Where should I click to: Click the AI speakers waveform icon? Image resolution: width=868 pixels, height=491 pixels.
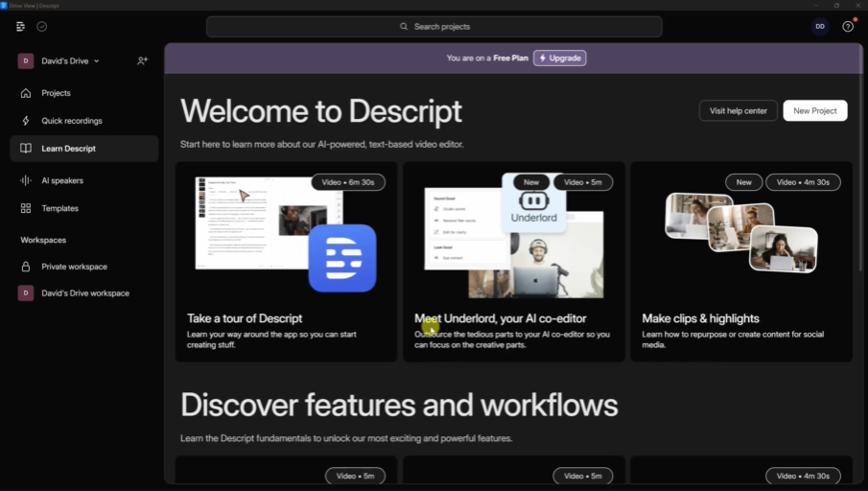26,180
